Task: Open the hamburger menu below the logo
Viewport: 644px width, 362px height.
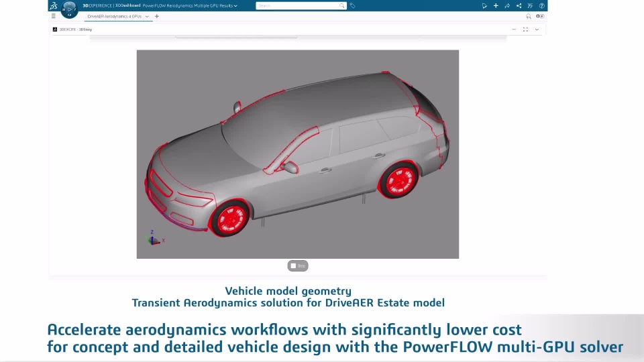Action: tap(54, 16)
